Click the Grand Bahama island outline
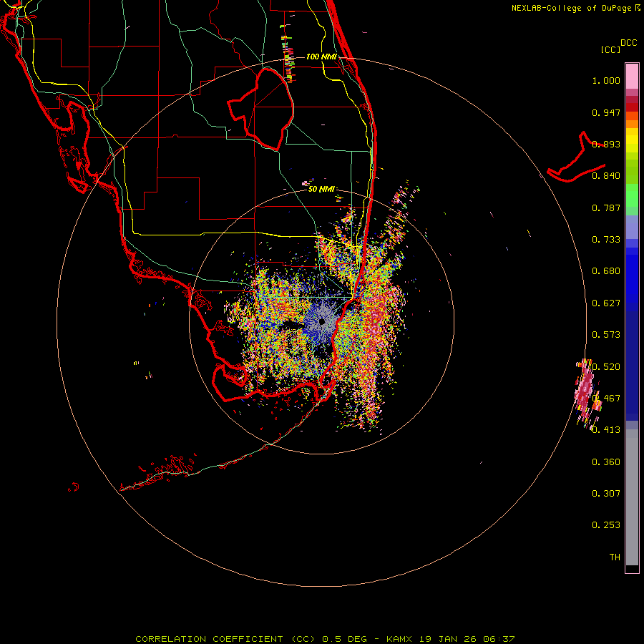The width and height of the screenshot is (644, 644). [x=576, y=157]
